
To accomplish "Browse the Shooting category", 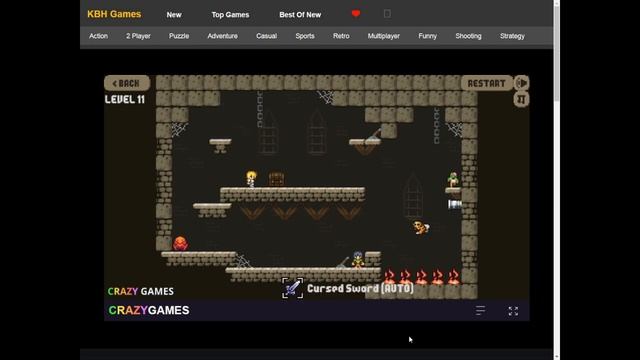I will point(468,36).
